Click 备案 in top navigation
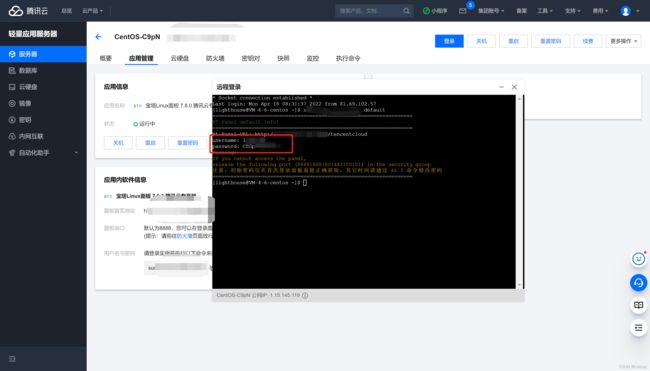Image resolution: width=650 pixels, height=371 pixels. (x=521, y=11)
